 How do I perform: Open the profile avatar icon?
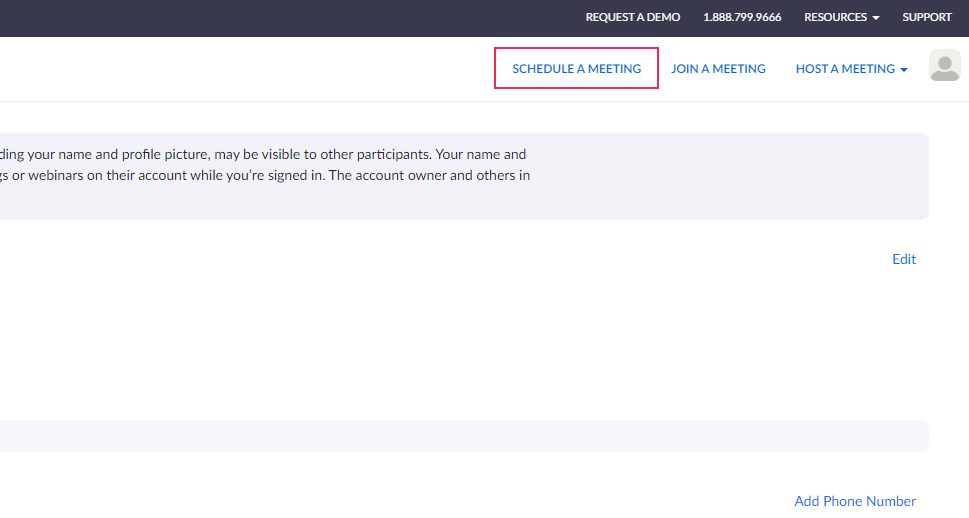coord(944,66)
